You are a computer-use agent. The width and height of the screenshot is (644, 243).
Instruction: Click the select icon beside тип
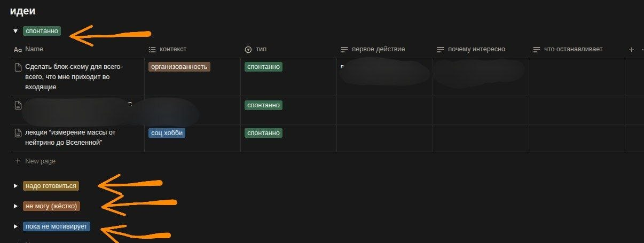248,50
